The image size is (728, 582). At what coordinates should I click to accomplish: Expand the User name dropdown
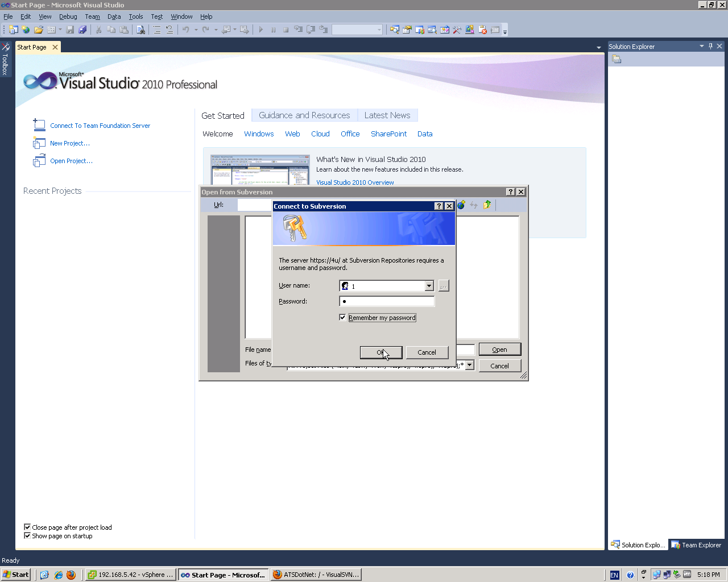pos(429,286)
